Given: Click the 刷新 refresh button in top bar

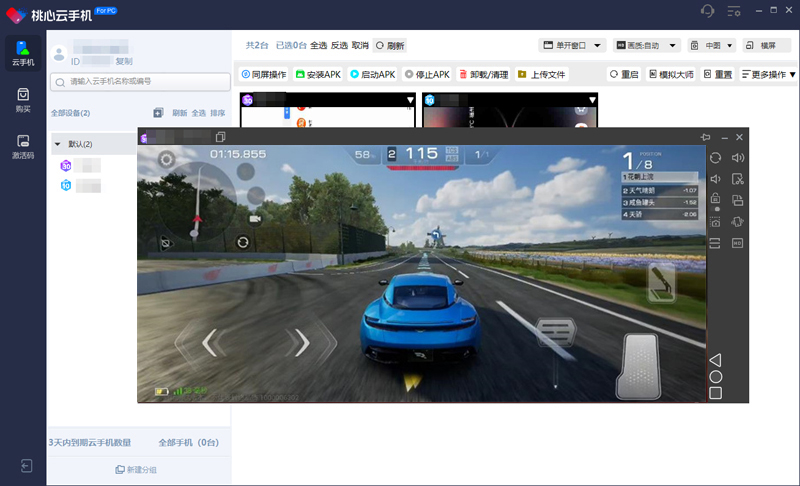Looking at the screenshot, I should click(390, 45).
